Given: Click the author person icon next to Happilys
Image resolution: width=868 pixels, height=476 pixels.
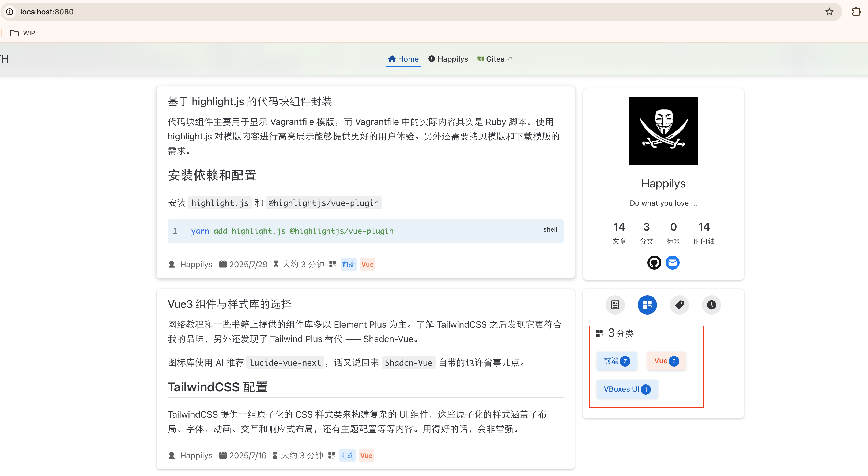Looking at the screenshot, I should (172, 264).
